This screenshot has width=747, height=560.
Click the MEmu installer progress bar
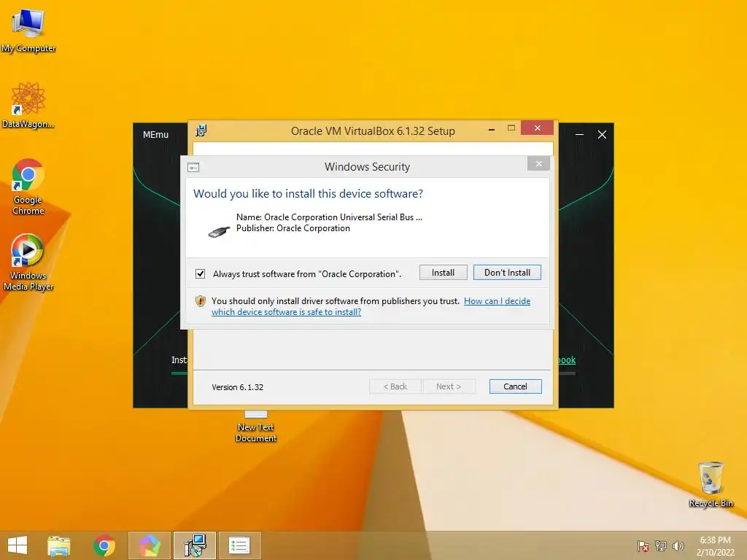tap(179, 373)
